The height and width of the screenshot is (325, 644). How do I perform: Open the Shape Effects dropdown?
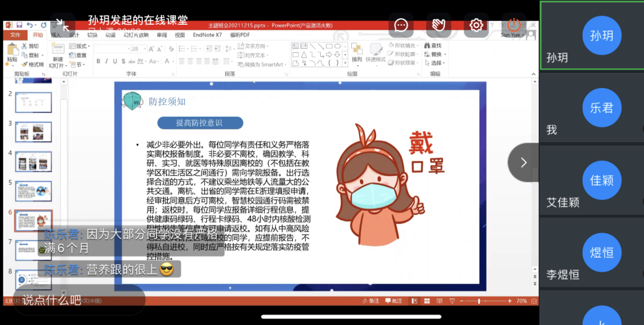(x=403, y=63)
